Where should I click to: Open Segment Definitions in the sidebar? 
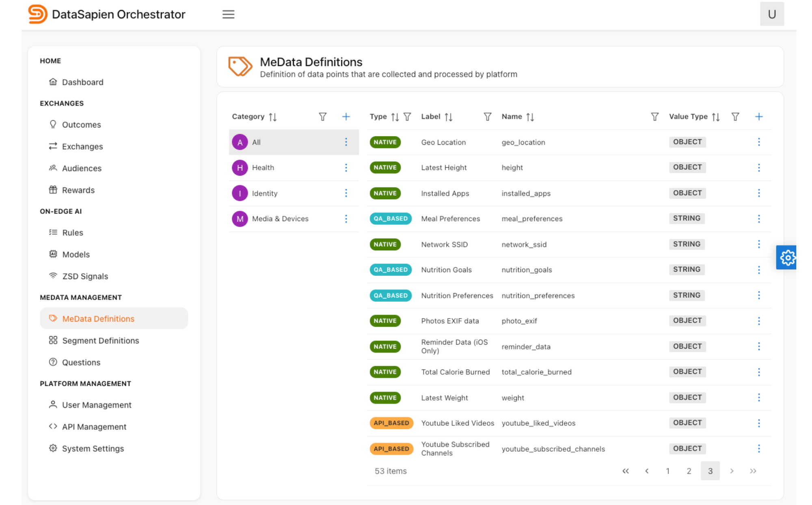(100, 340)
